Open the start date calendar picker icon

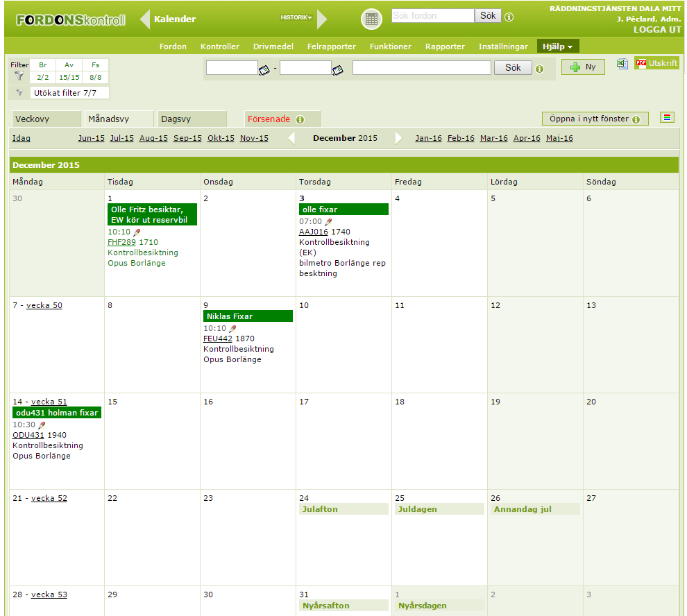[x=264, y=69]
